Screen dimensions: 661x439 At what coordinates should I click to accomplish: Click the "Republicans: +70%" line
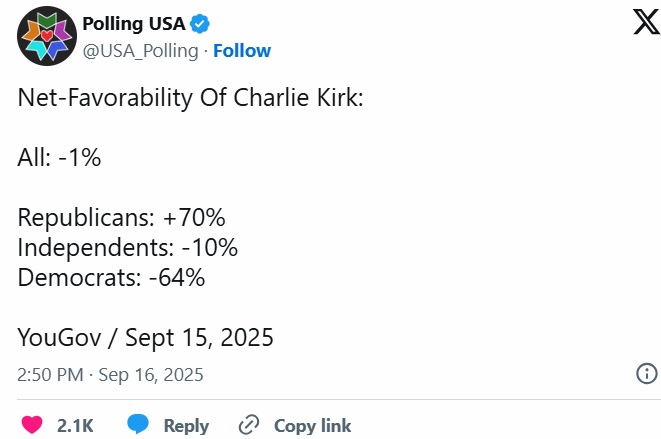coord(121,217)
